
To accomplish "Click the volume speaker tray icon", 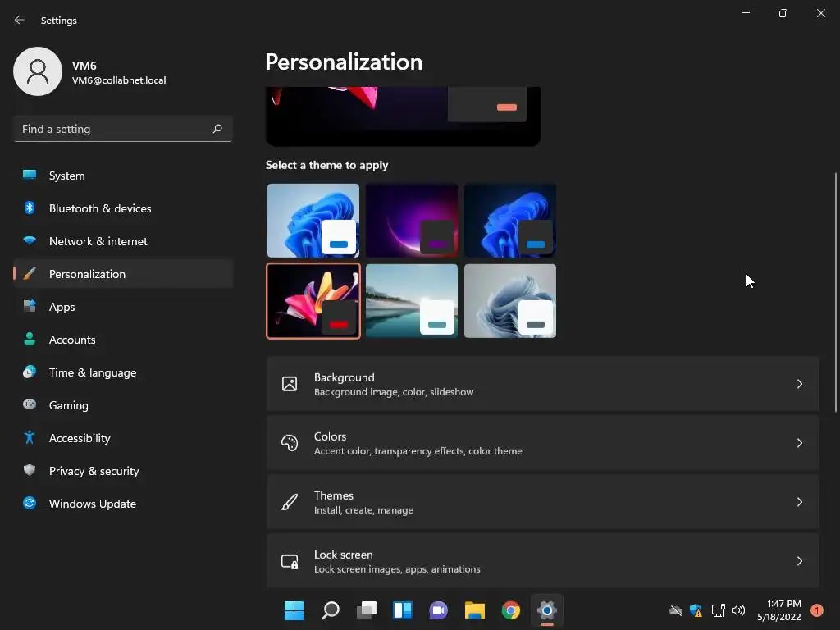I will [738, 610].
